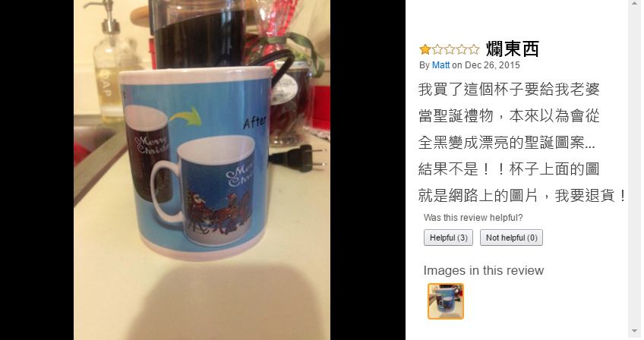Click the yellow arrow printed on the mug
Screen dimensions: 644x340
[x=185, y=116]
